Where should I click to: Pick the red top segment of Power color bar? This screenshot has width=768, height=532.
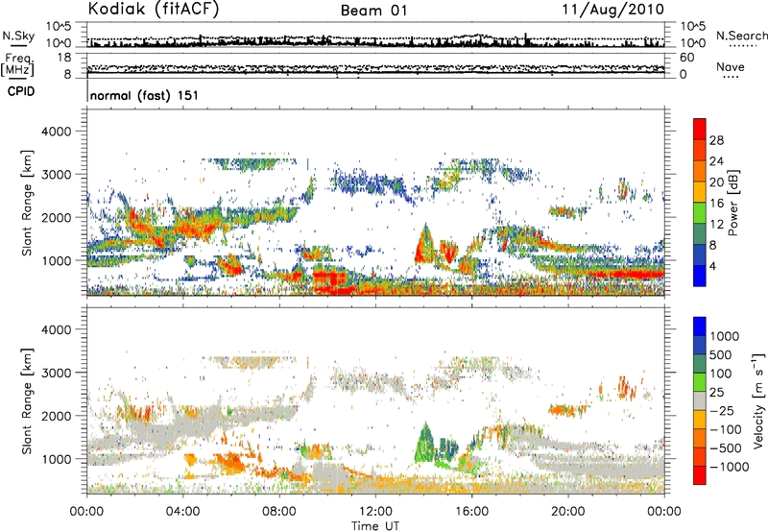tap(700, 130)
